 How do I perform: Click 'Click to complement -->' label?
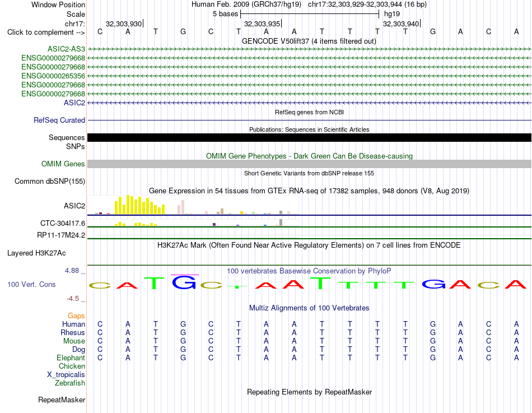(x=46, y=33)
